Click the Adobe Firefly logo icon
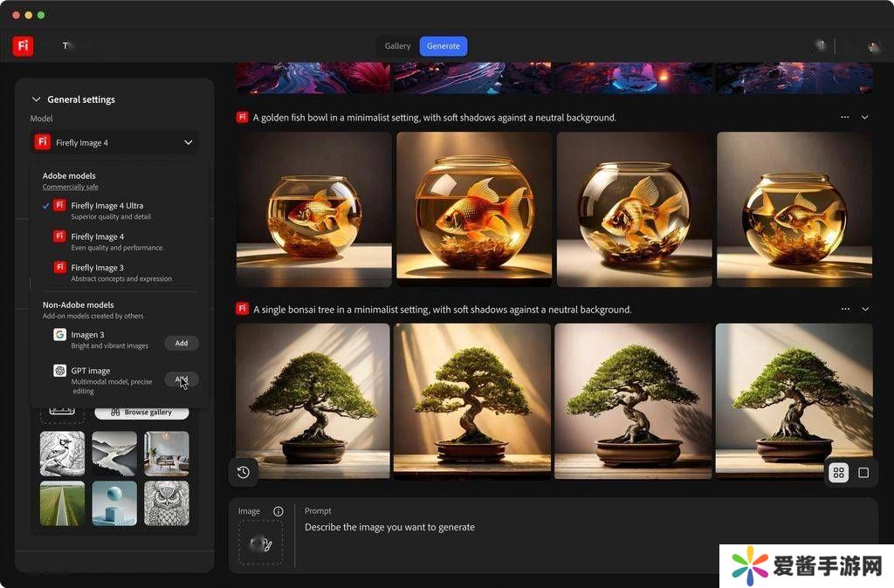The image size is (894, 588). (x=23, y=46)
